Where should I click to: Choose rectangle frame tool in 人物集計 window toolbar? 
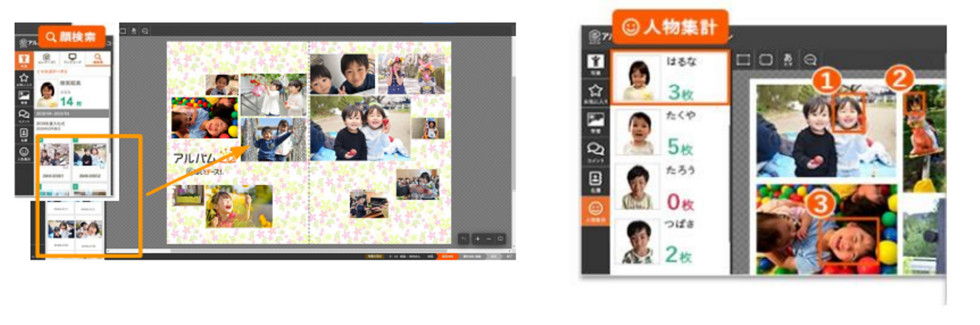(743, 60)
